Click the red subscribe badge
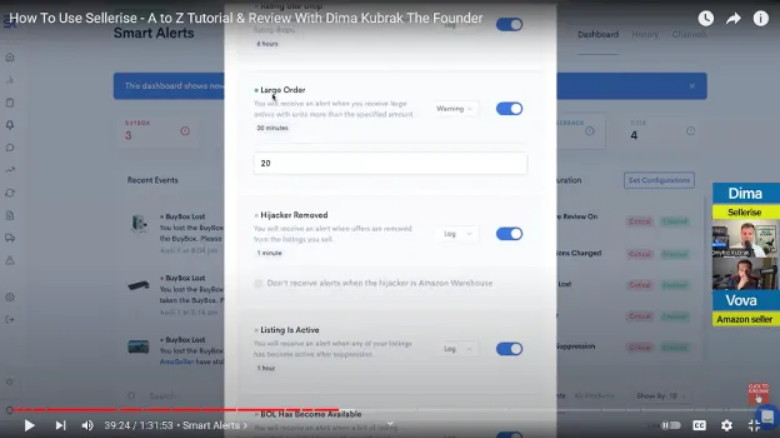This screenshot has height=438, width=780. (x=758, y=393)
